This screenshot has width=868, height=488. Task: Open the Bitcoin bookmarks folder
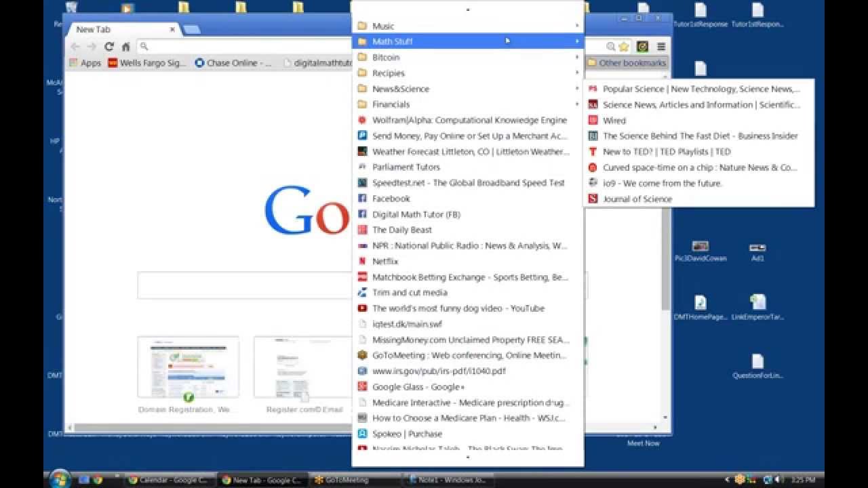(468, 58)
